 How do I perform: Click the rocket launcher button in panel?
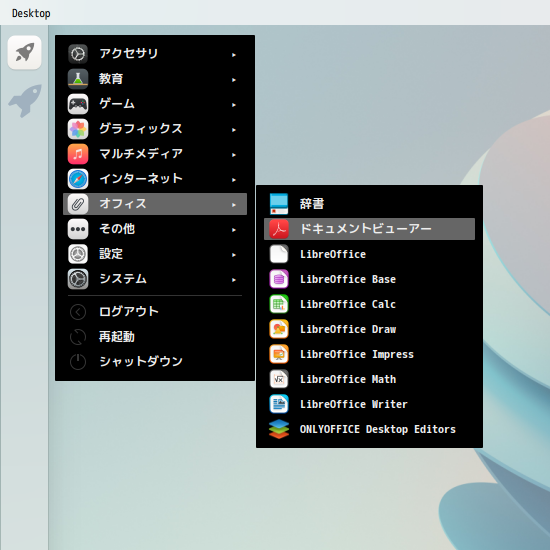pos(25,53)
